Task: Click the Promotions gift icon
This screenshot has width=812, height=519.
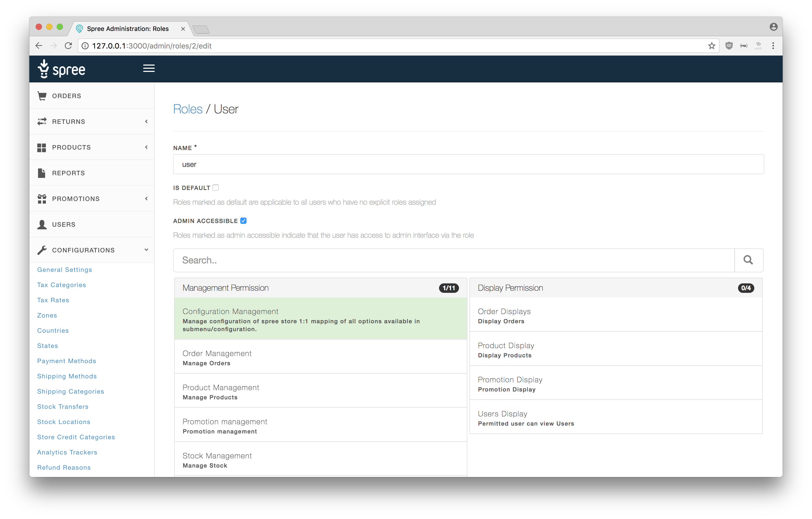Action: (42, 199)
